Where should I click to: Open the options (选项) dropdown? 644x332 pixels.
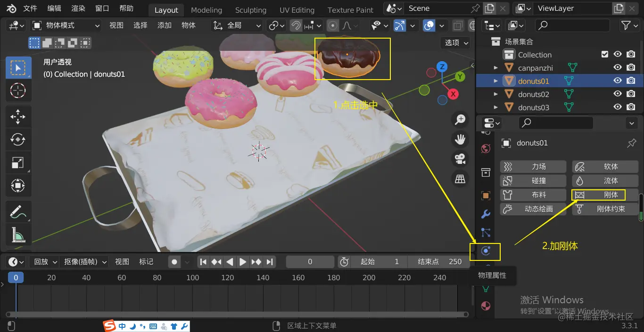click(x=457, y=42)
